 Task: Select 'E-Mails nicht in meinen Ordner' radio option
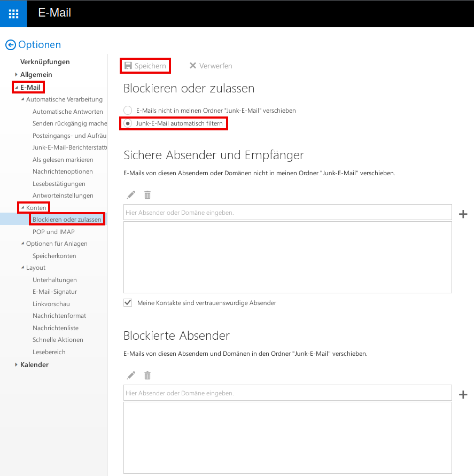click(x=128, y=111)
